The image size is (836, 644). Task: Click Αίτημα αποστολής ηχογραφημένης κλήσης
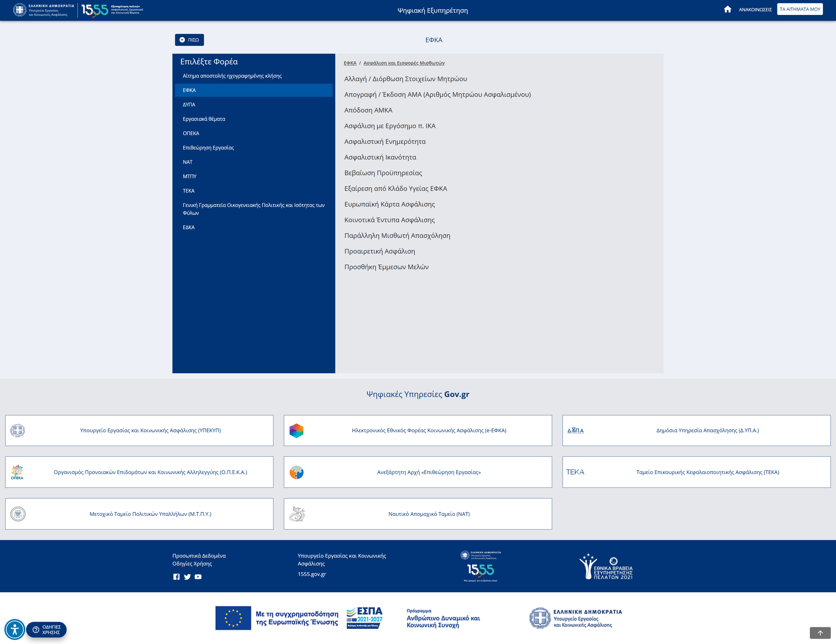coord(253,76)
